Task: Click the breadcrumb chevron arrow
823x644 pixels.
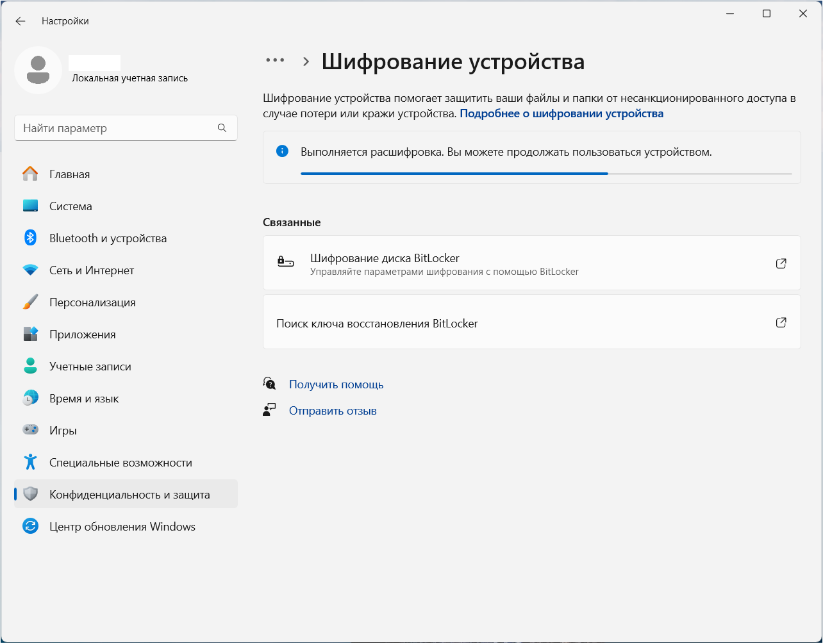Action: [306, 62]
